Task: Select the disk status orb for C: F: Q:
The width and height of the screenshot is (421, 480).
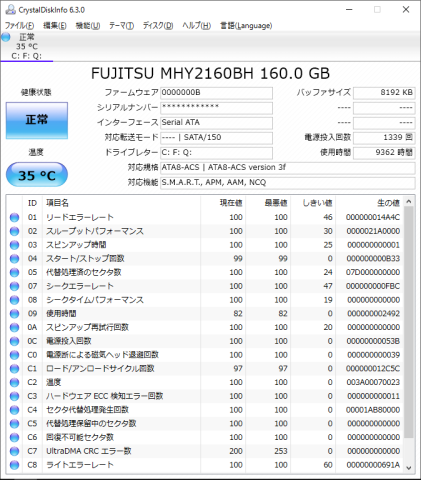Action: click(x=6, y=37)
